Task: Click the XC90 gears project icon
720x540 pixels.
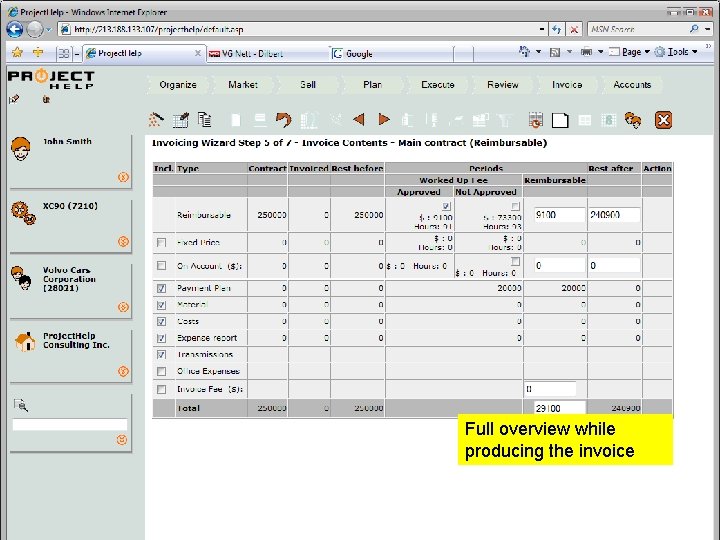Action: [23, 213]
